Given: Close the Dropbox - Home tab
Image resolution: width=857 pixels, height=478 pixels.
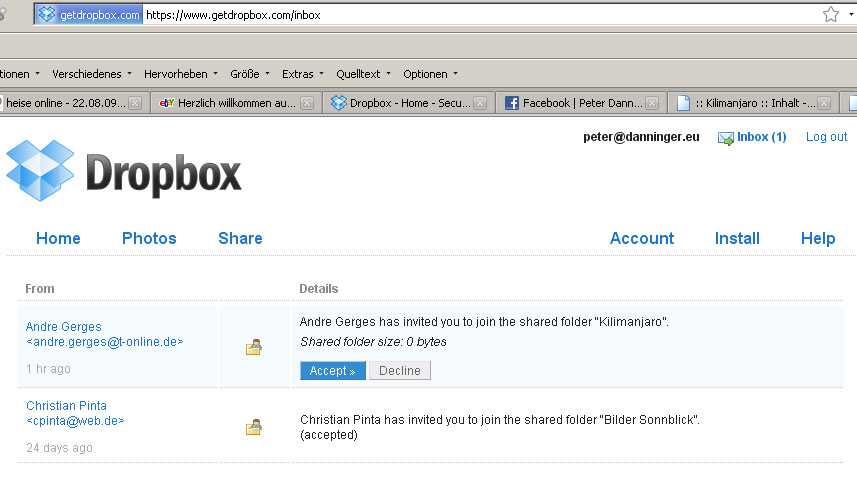Looking at the screenshot, I should tap(480, 103).
